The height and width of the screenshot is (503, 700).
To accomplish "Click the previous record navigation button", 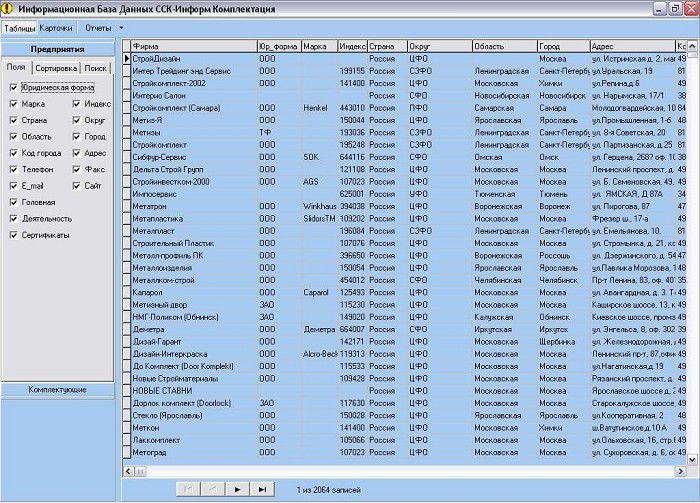I will (213, 490).
